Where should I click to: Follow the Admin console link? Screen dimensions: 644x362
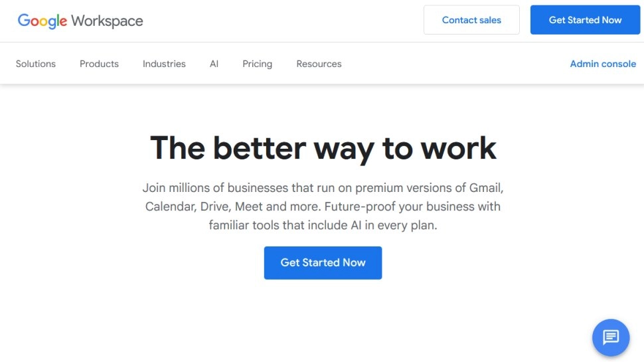pos(603,64)
